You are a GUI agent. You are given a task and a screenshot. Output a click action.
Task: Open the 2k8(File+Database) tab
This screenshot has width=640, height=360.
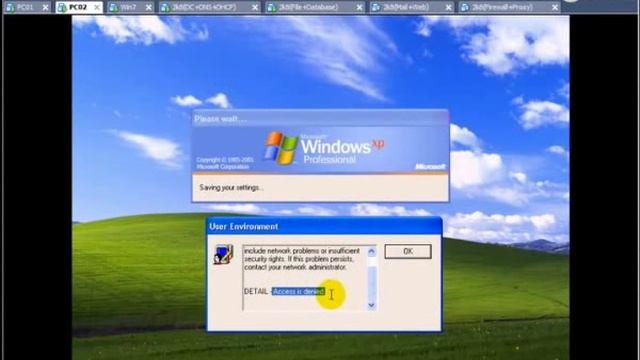click(x=315, y=7)
